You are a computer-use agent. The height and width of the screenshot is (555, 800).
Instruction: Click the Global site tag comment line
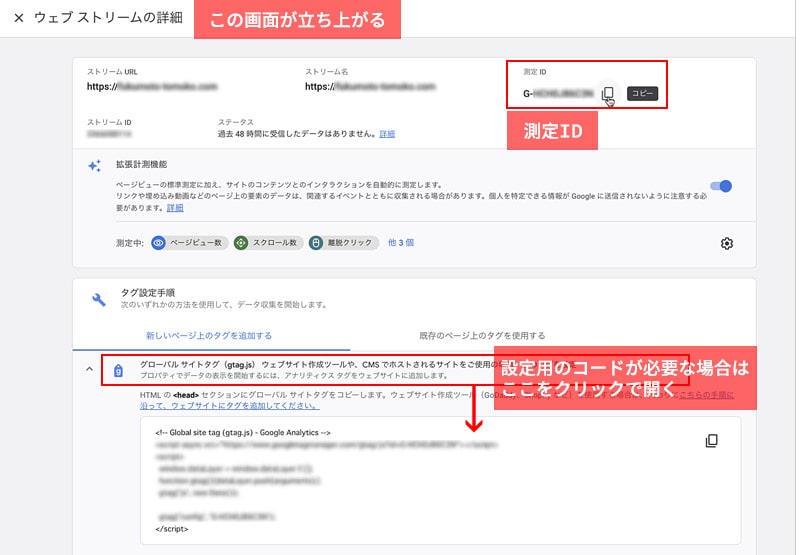[x=243, y=433]
